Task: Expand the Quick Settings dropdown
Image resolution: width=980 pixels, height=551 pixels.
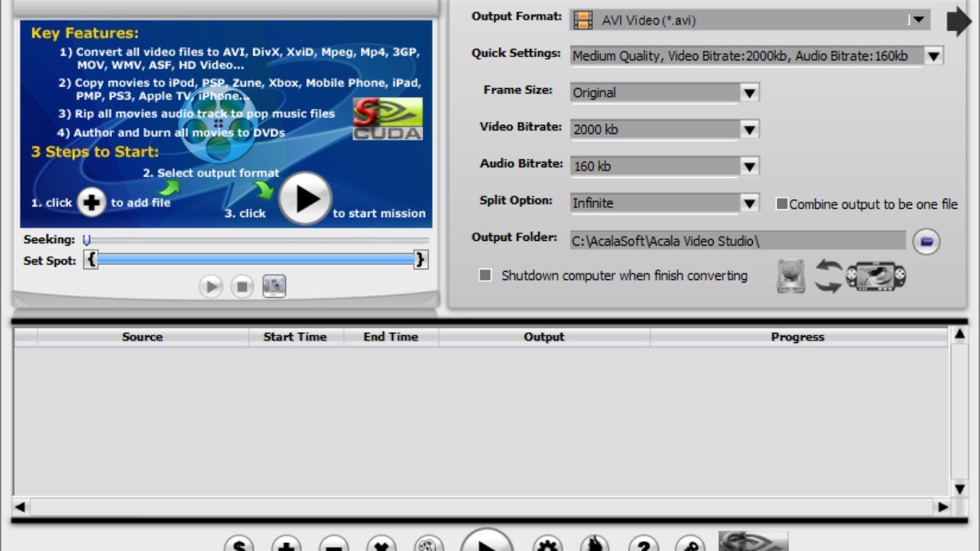Action: tap(933, 56)
